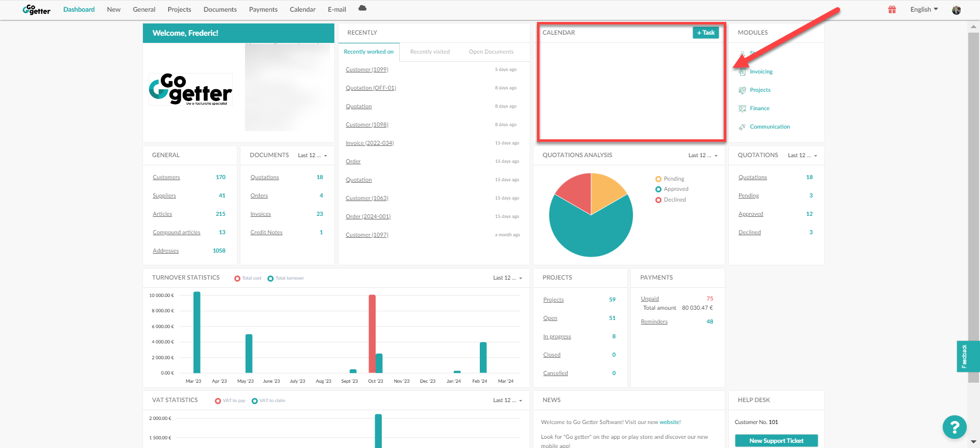The image size is (980, 448).
Task: Click the Projects module icon
Action: [x=742, y=90]
